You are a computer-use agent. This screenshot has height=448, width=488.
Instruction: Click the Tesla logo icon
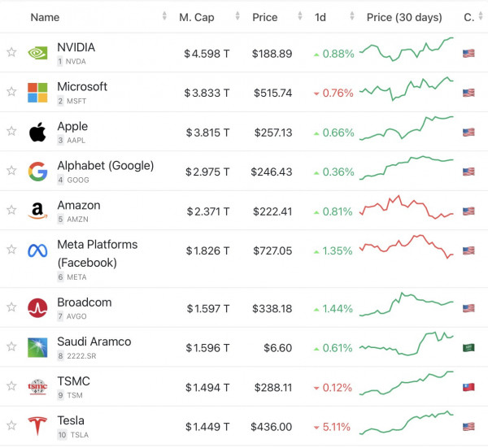[x=37, y=427]
